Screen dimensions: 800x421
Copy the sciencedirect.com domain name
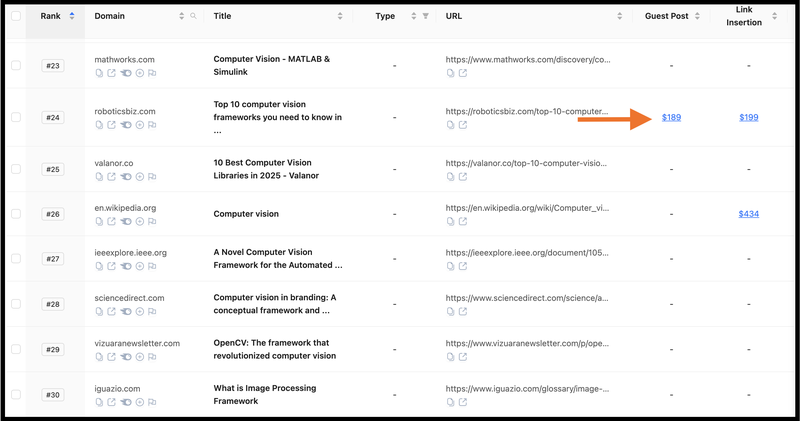pos(99,311)
